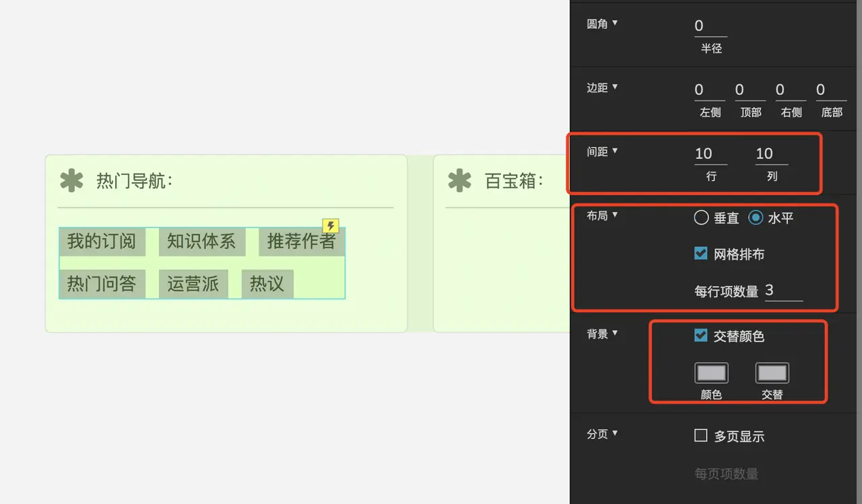Image resolution: width=862 pixels, height=504 pixels.
Task: Select the 水平 layout radio button
Action: [756, 217]
